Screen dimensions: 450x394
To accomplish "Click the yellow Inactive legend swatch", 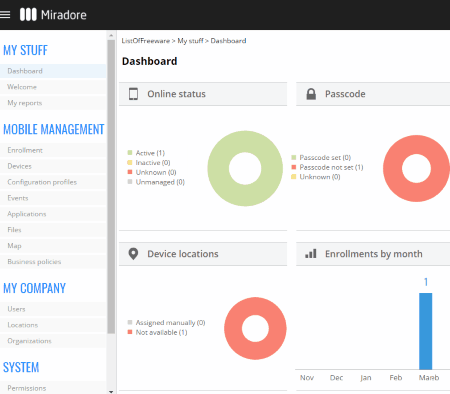I will pyautogui.click(x=130, y=162).
